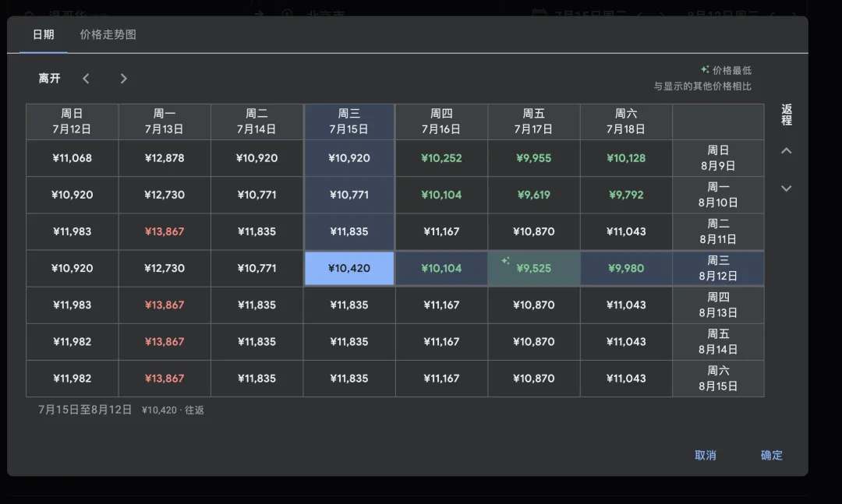
Task: Select the ¥9,955 fare cell
Action: (534, 158)
